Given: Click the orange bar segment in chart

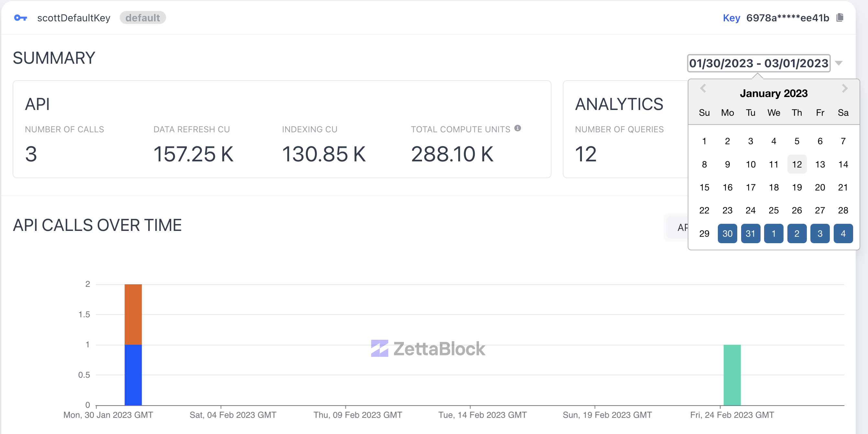Looking at the screenshot, I should coord(133,314).
